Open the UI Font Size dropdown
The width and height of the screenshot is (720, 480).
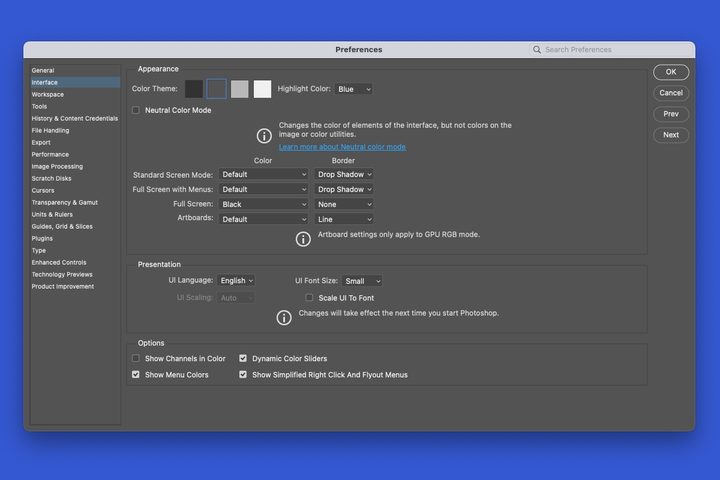362,281
